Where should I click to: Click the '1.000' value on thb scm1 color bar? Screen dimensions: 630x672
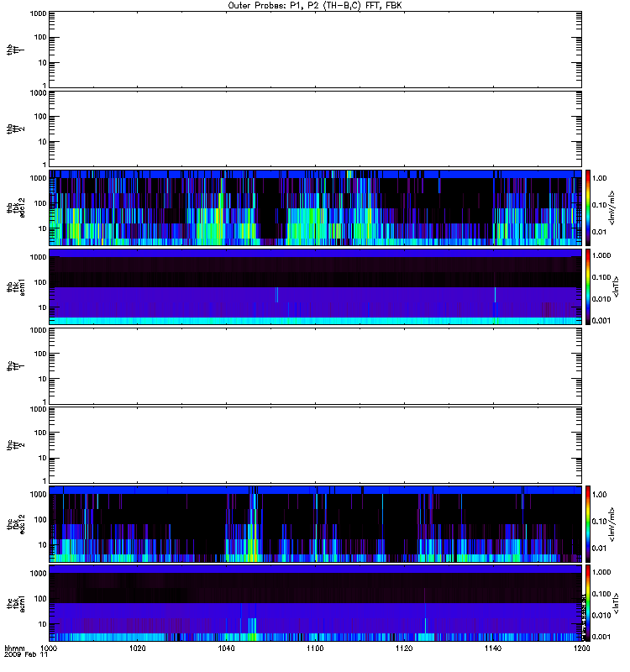[601, 255]
